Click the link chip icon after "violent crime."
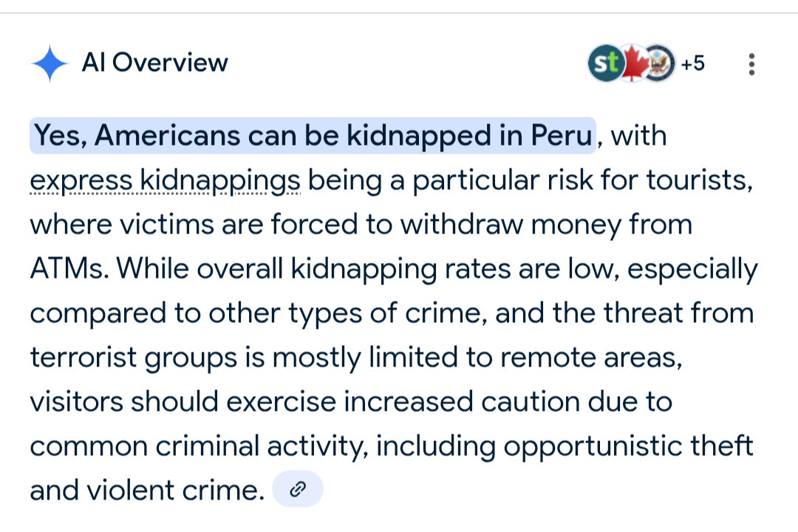This screenshot has width=798, height=532. click(x=298, y=489)
